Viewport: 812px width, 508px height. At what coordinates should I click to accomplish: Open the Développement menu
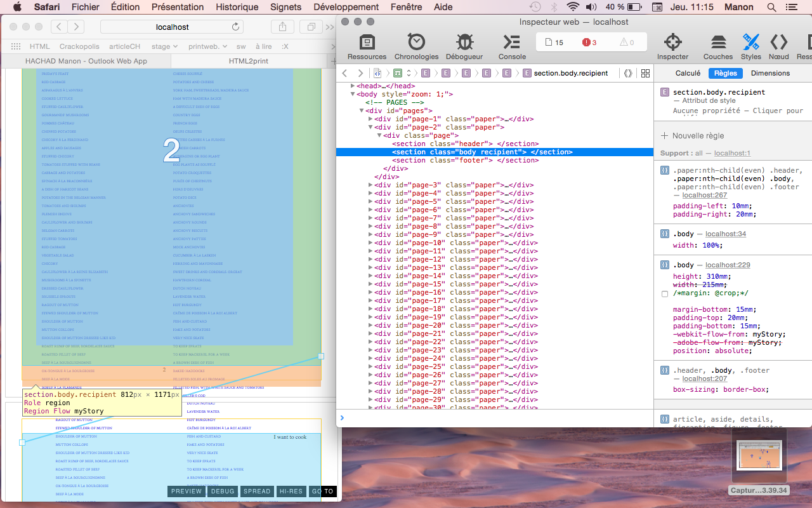click(345, 7)
